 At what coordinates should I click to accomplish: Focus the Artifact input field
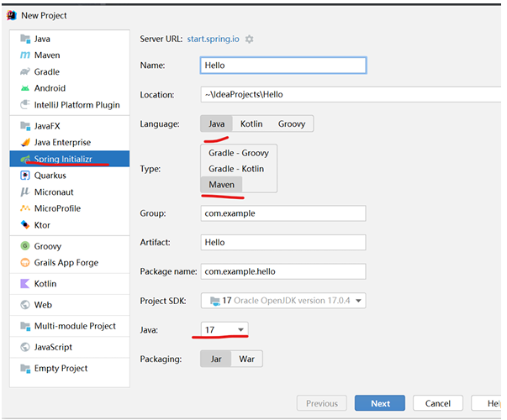(x=283, y=242)
